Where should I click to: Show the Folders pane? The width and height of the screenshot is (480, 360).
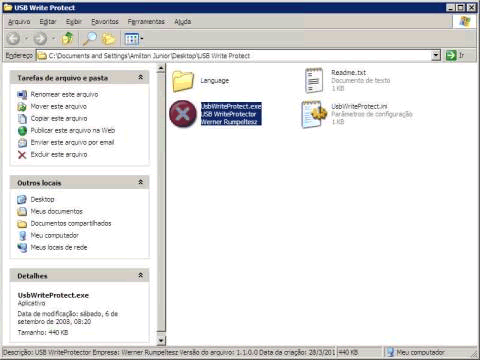tap(108, 39)
